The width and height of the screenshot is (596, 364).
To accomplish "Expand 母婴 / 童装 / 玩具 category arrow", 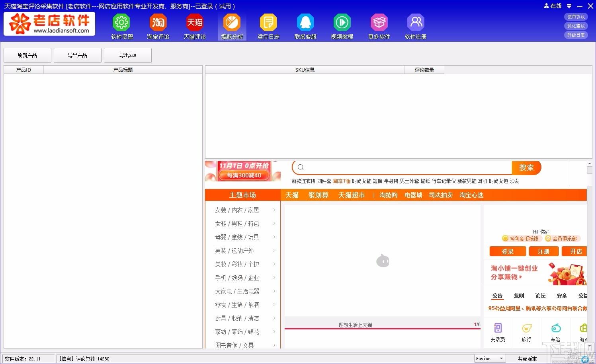I will (274, 237).
